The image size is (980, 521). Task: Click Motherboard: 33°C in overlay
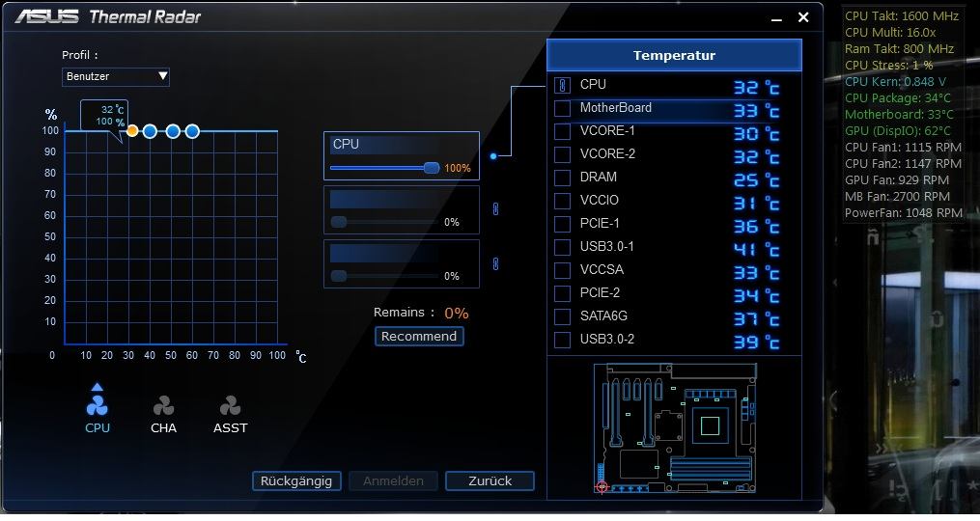coord(899,114)
